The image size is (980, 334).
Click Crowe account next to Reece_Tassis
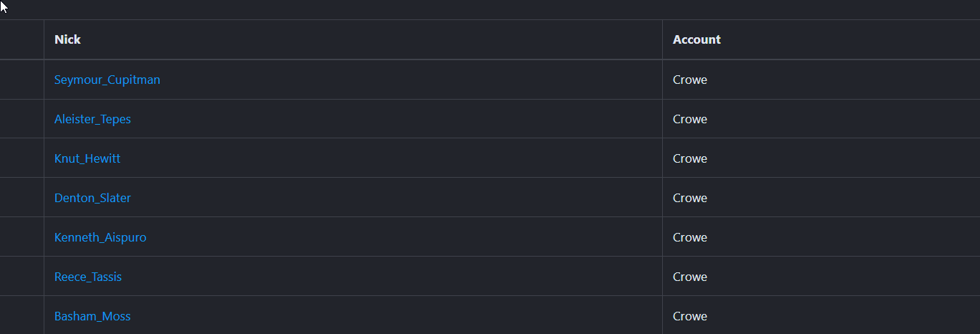coord(690,277)
